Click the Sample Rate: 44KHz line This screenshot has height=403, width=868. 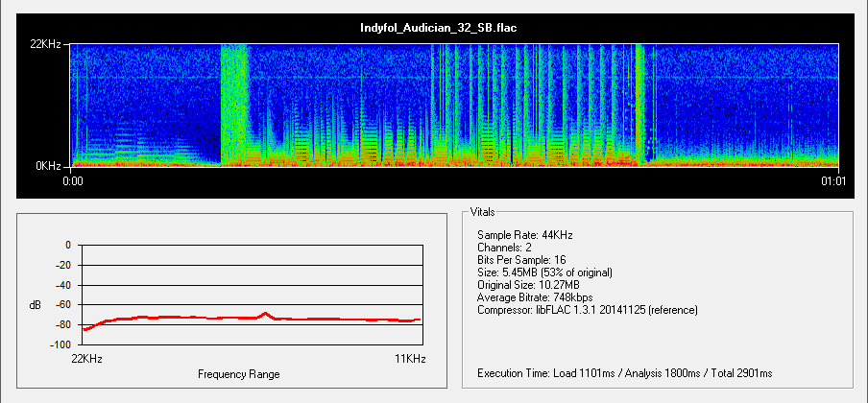click(526, 235)
